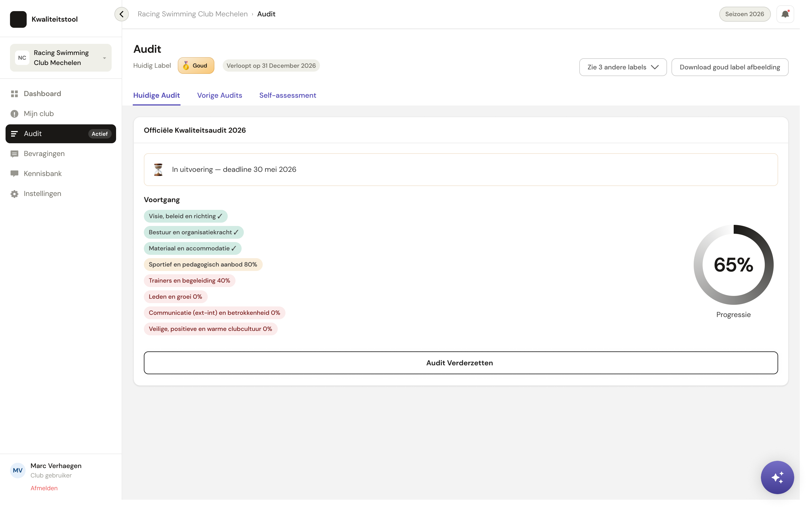Viewport: 812px width, 513px height.
Task: Click the Dashboard grid icon
Action: [14, 94]
